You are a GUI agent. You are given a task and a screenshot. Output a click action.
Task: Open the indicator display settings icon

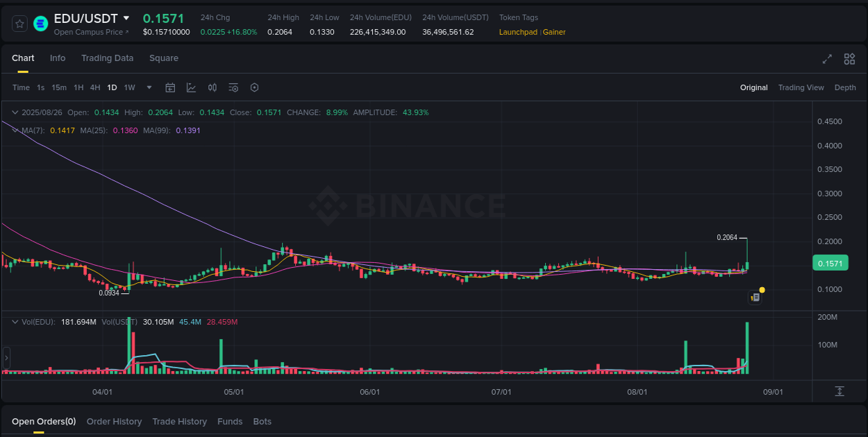(233, 87)
